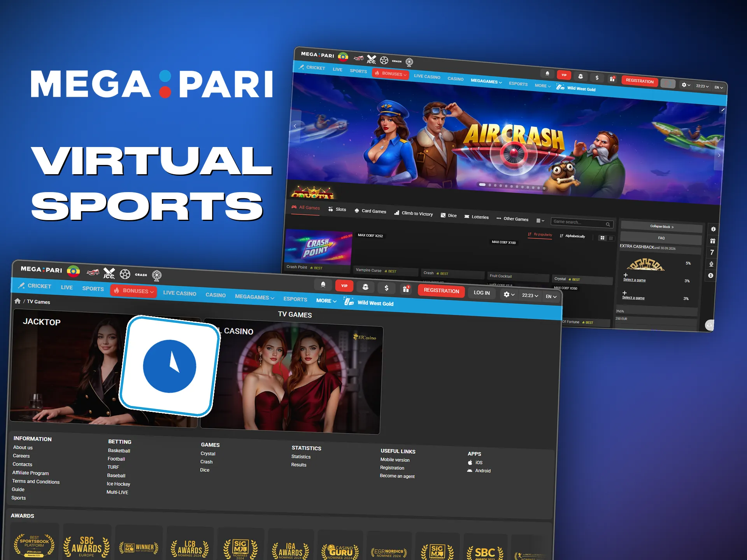Expand BONUSES dropdown in front window

(133, 290)
